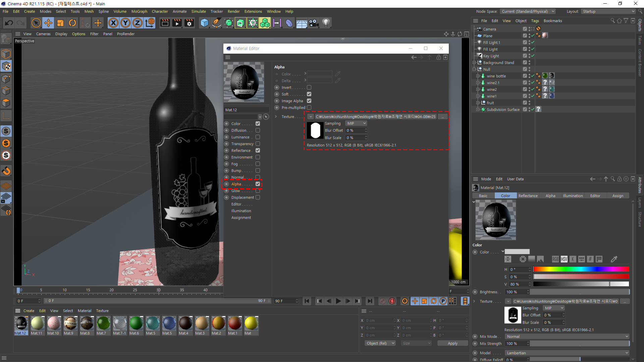Open the Edit Render Settings icon
This screenshot has height=362, width=644.
190,23
